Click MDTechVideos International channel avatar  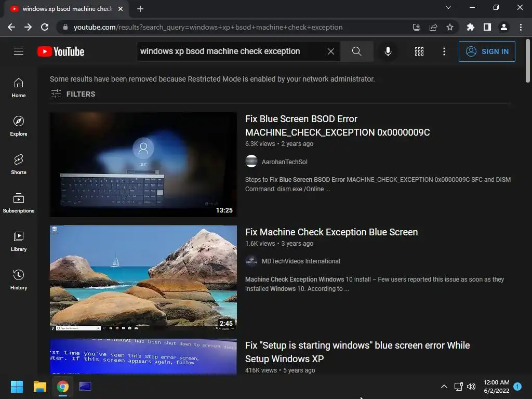click(x=251, y=261)
